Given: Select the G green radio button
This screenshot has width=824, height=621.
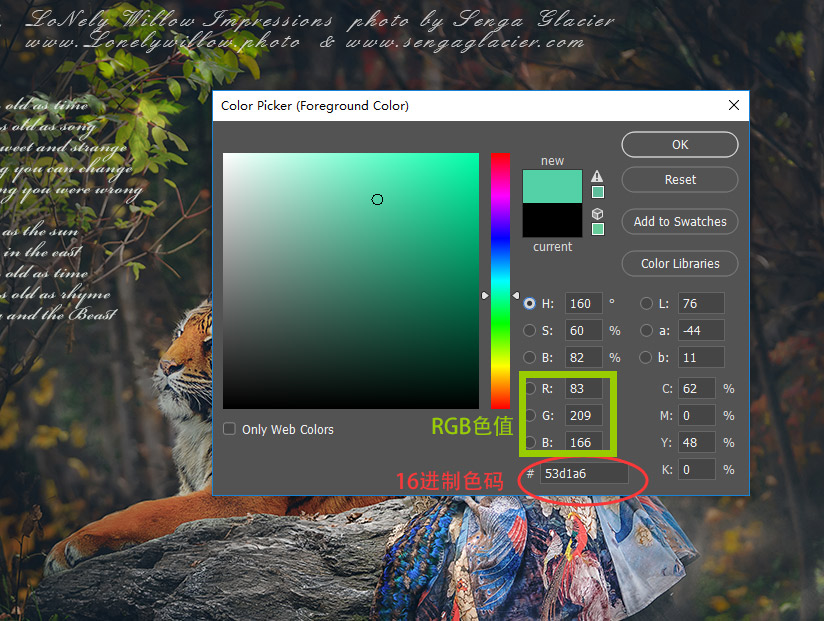Looking at the screenshot, I should pos(529,415).
